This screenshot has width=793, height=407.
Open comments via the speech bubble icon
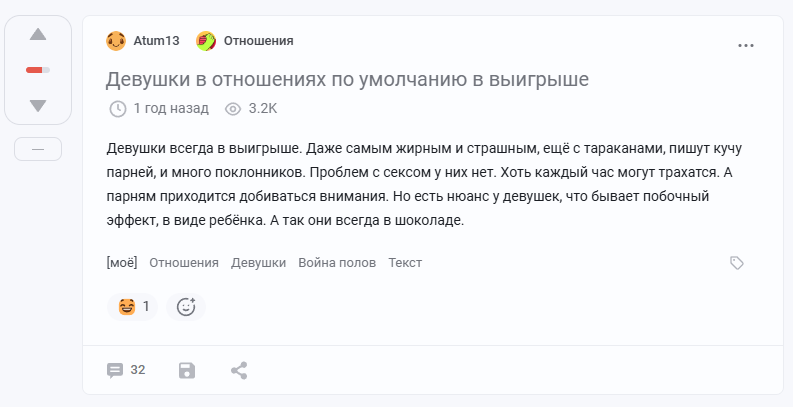pyautogui.click(x=115, y=371)
